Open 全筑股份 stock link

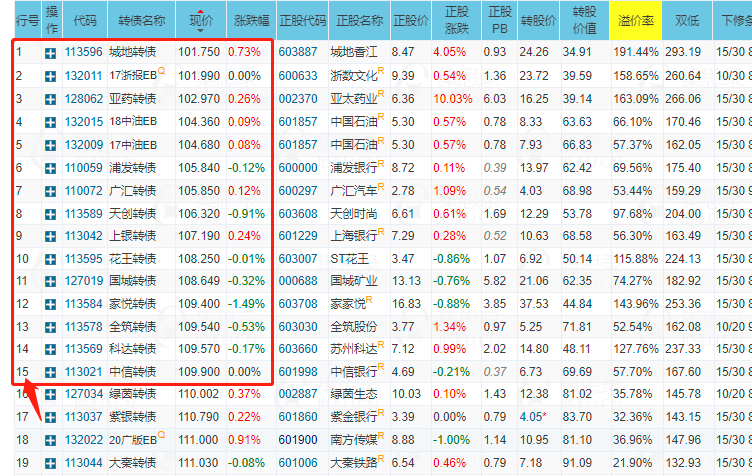pyautogui.click(x=354, y=327)
